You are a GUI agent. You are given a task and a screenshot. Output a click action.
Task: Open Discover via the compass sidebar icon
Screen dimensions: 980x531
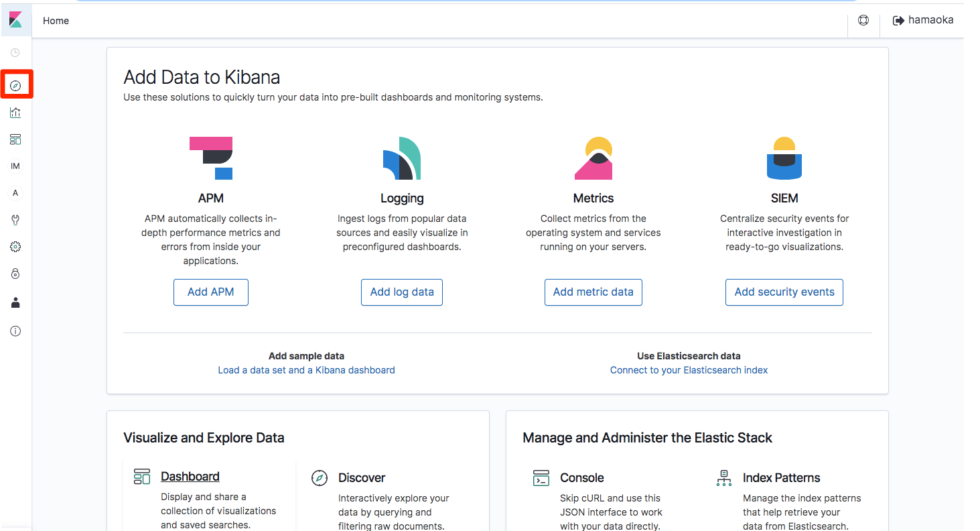(x=15, y=86)
